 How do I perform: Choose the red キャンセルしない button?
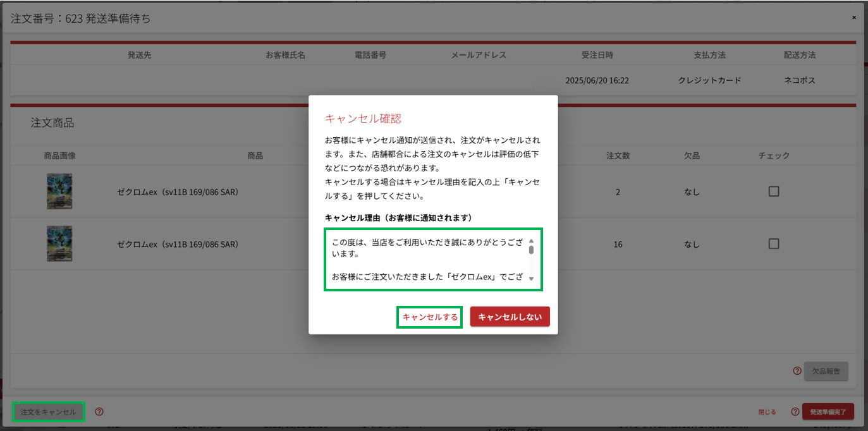[510, 317]
